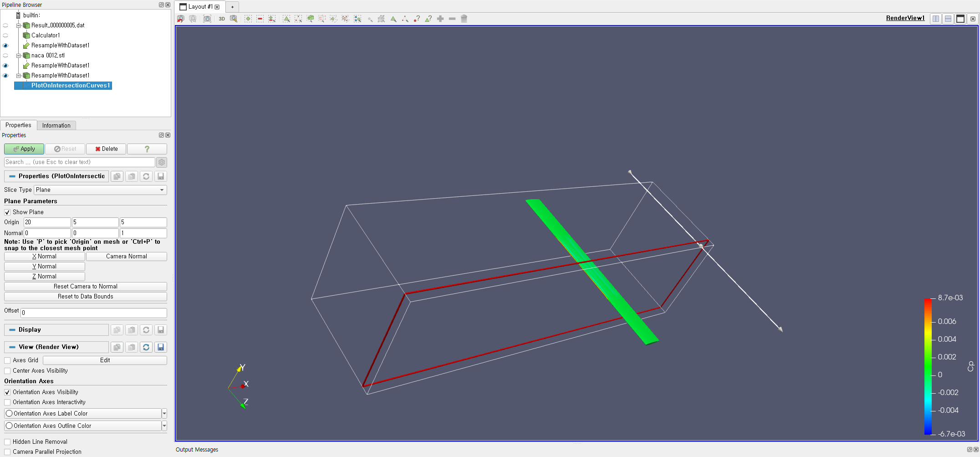Enable Hidden Line Removal checkbox
The image size is (980, 457).
pyautogui.click(x=7, y=442)
